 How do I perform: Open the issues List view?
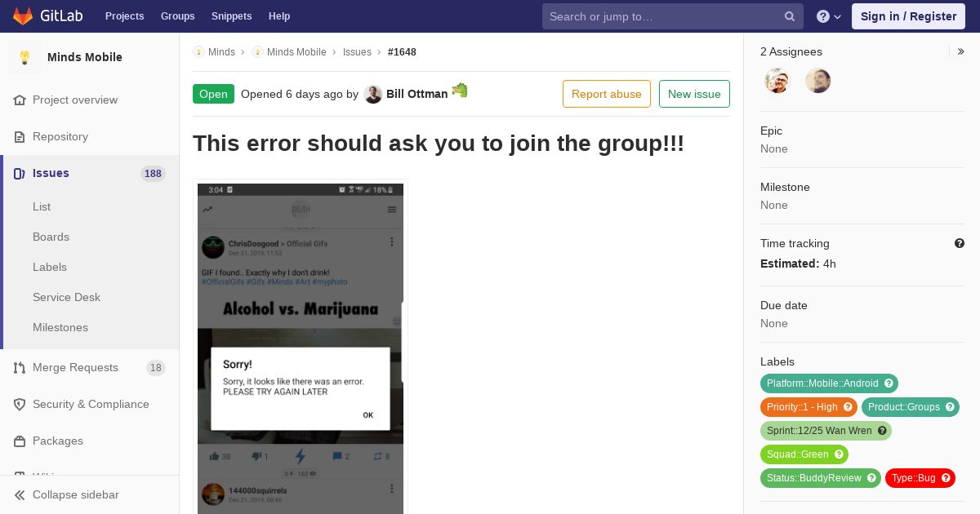tap(42, 206)
